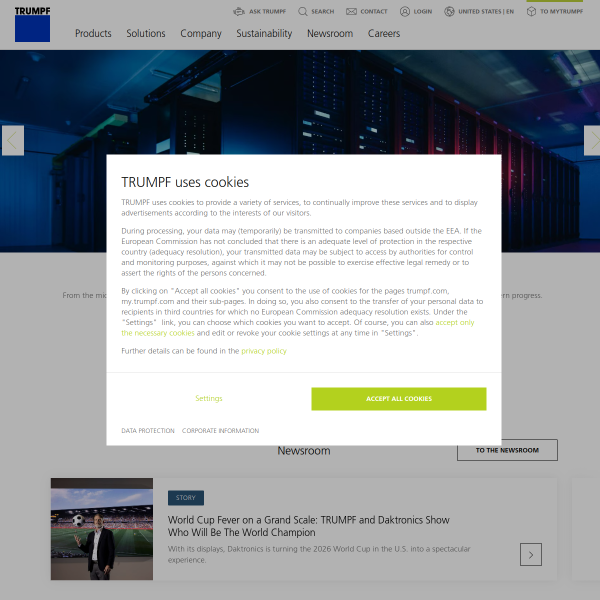Viewport: 600px width, 600px height.
Task: Click the Daktronics story description text
Action: pos(319,554)
